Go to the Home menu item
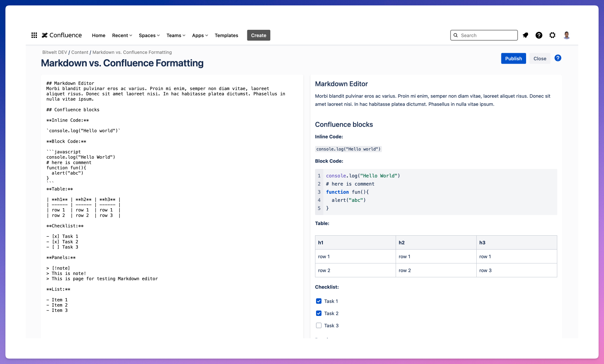Image resolution: width=604 pixels, height=364 pixels. 99,36
